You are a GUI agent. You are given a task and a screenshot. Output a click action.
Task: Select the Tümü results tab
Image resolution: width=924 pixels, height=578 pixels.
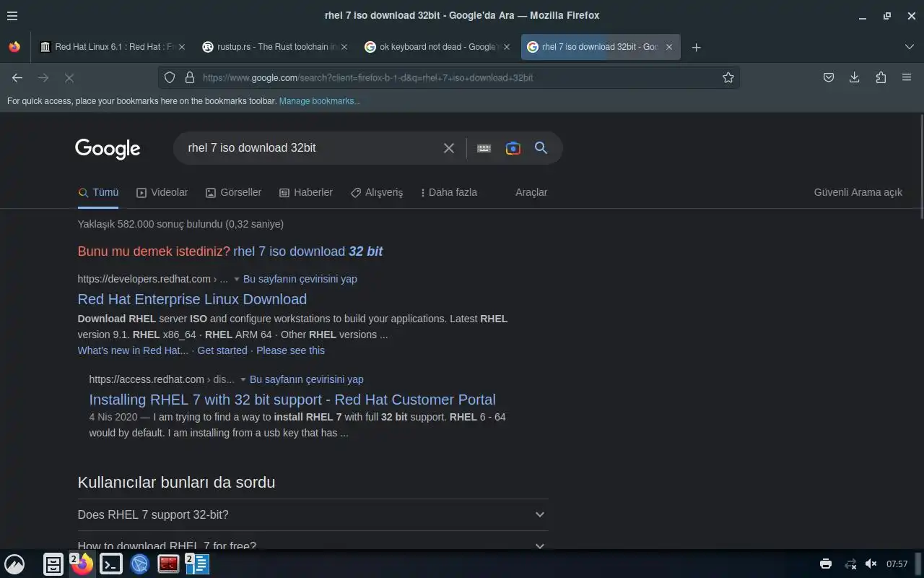[x=98, y=192]
